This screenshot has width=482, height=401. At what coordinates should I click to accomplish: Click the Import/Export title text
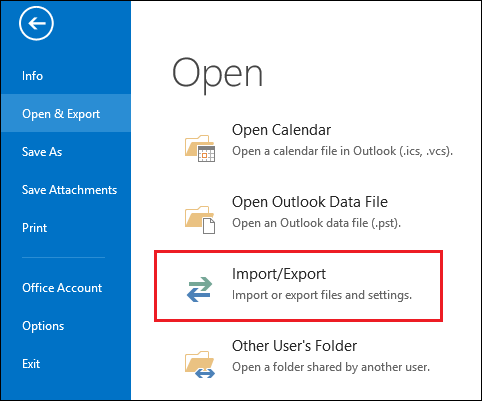point(279,274)
